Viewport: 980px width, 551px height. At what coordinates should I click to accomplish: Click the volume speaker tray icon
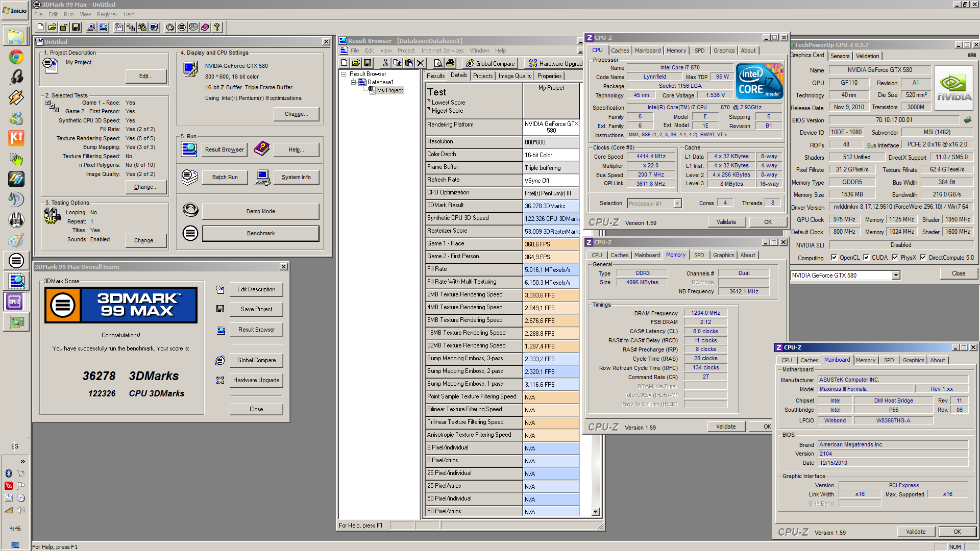21,510
